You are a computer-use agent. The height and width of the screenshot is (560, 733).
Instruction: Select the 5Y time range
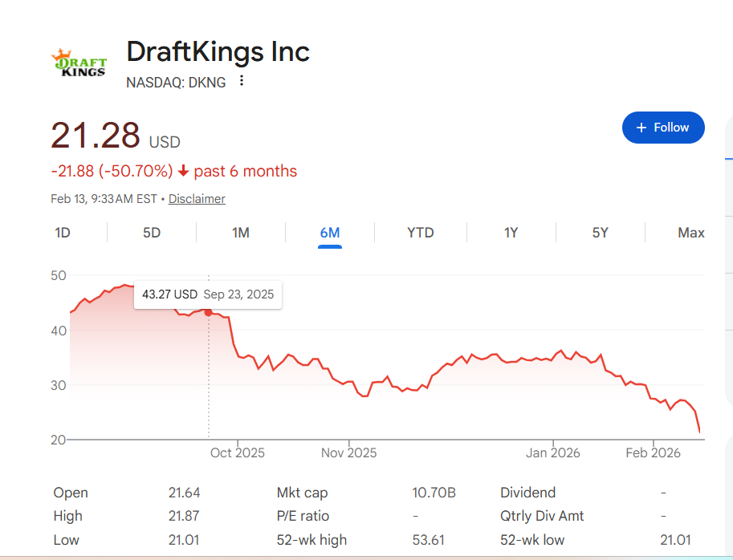(600, 233)
